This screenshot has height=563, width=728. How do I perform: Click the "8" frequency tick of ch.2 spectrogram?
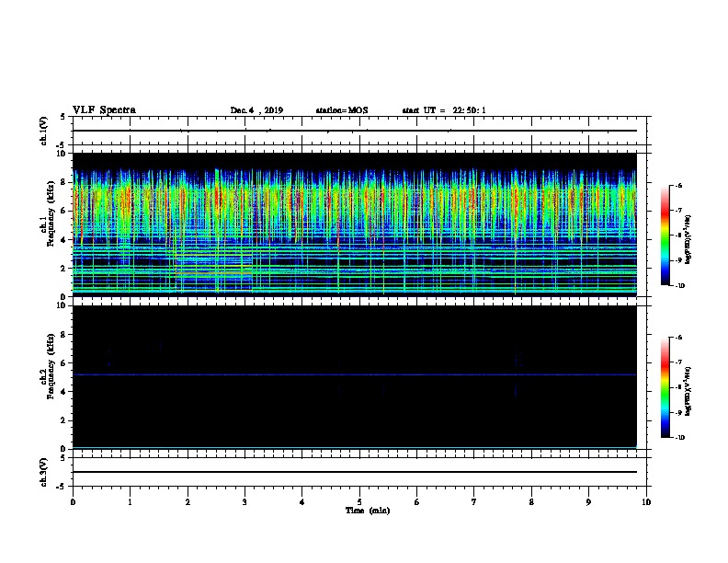(63, 335)
